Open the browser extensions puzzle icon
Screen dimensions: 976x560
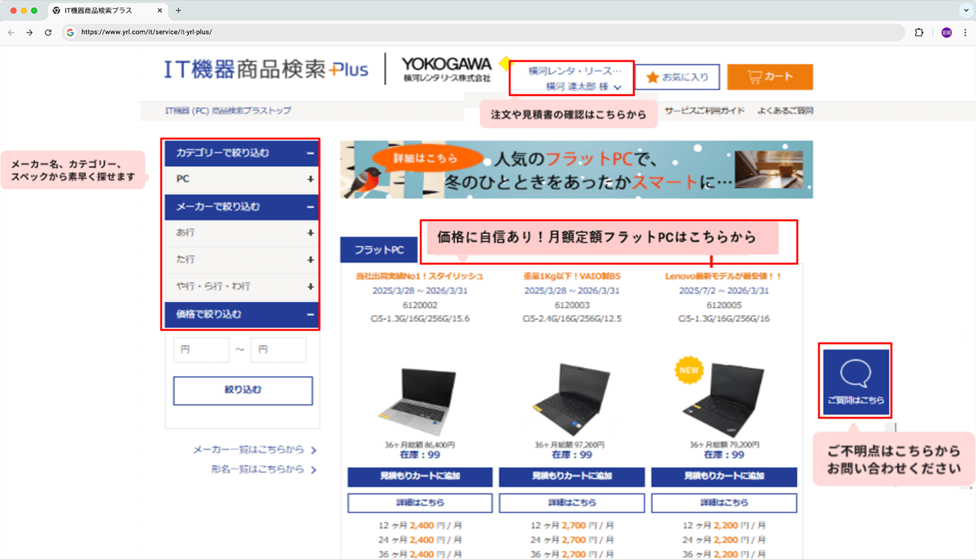[919, 32]
